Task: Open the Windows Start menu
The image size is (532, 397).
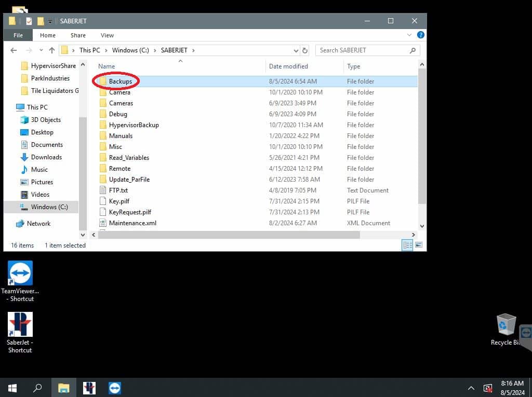Action: (12, 388)
